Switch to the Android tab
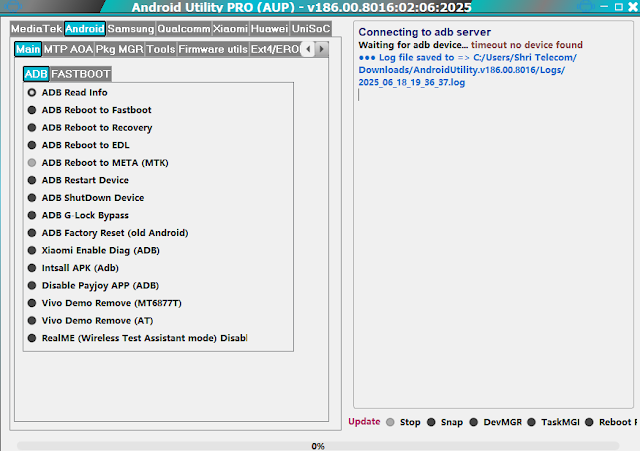Image resolution: width=640 pixels, height=451 pixels. click(85, 29)
